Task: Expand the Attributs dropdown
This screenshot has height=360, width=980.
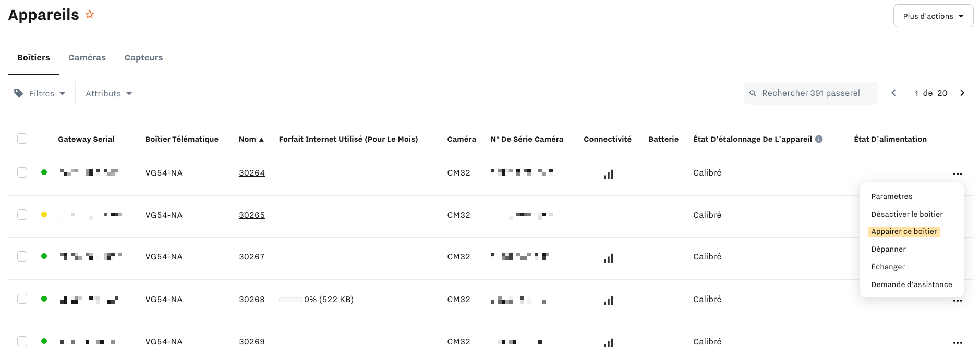Action: pyautogui.click(x=108, y=93)
